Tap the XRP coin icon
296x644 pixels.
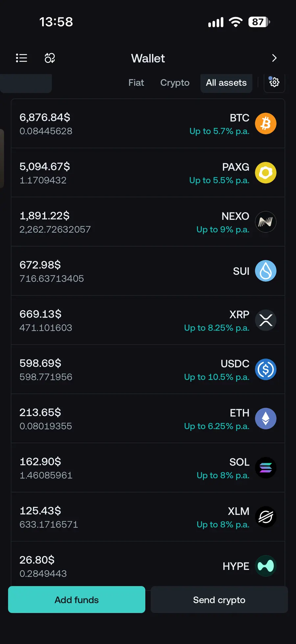(x=266, y=320)
